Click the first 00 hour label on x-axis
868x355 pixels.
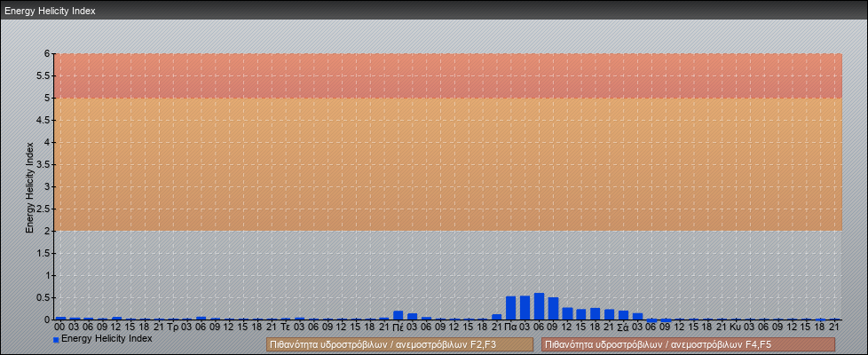coord(59,327)
